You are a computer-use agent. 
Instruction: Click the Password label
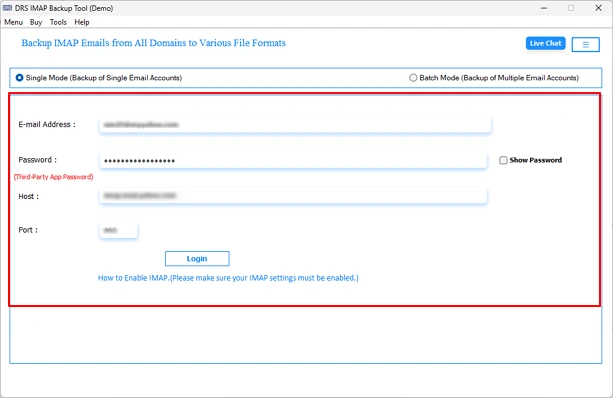tap(38, 160)
